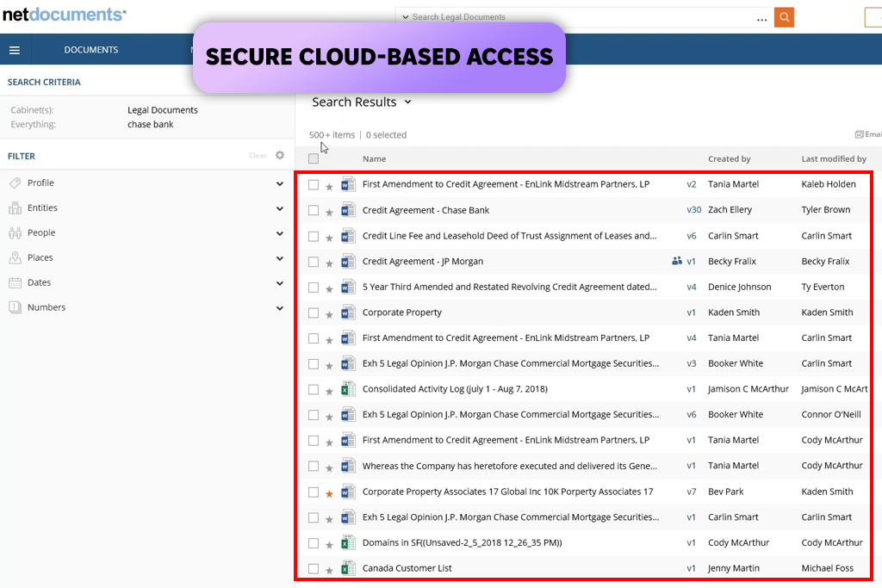This screenshot has width=882, height=588.
Task: Check the box for Corporate Property
Action: (x=314, y=313)
